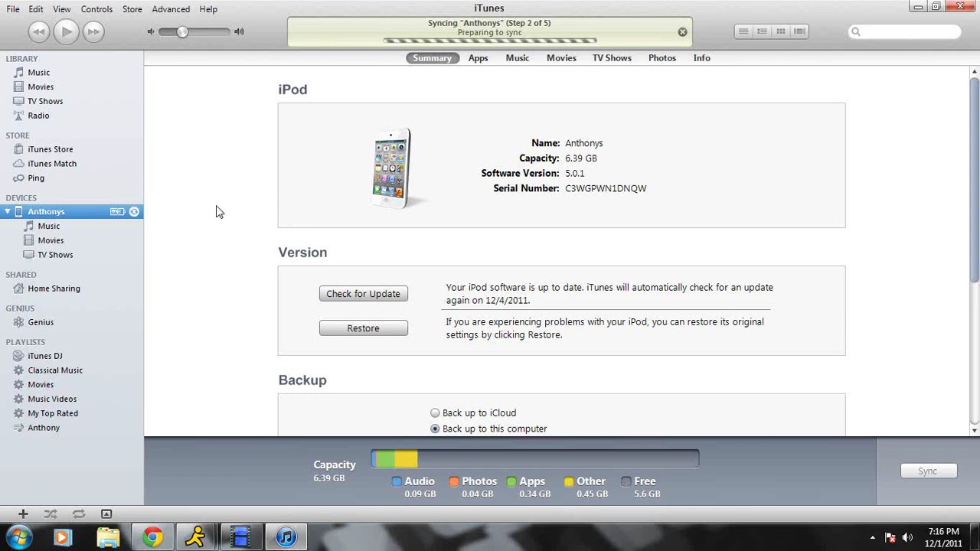
Task: Click the Play button
Action: point(66,31)
